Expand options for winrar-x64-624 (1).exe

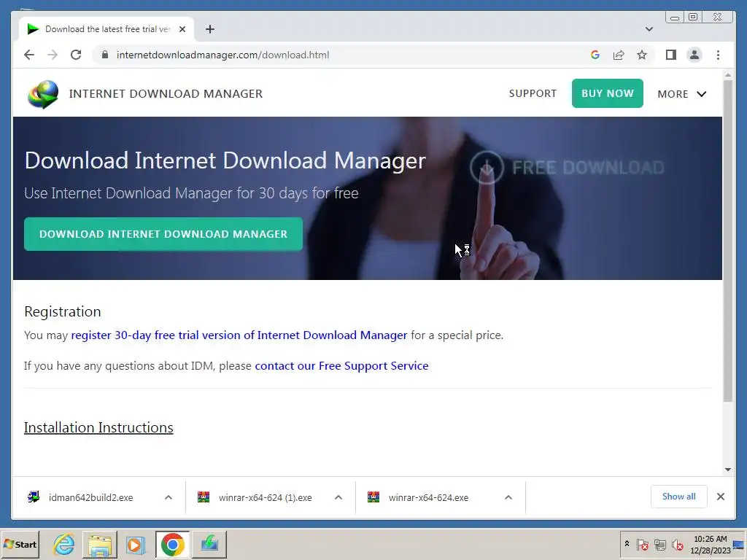(x=338, y=497)
